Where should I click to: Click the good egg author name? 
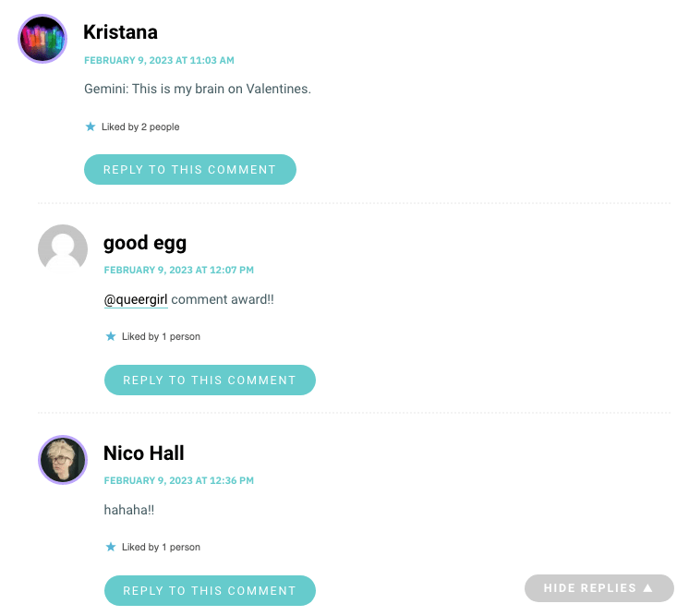(x=145, y=244)
